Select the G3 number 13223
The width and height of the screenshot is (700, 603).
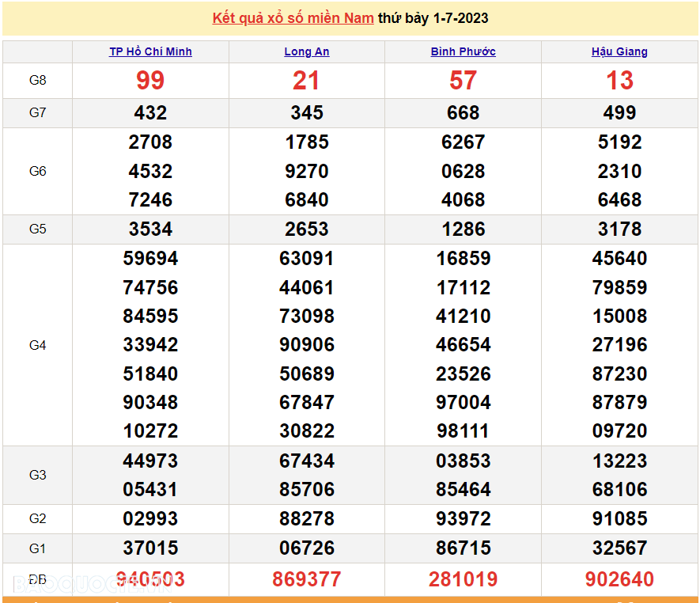coord(619,461)
